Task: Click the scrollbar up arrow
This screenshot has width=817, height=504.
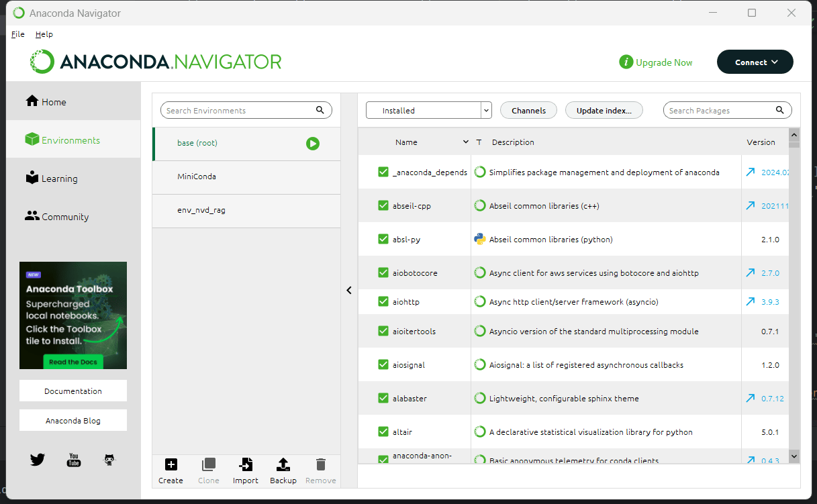Action: [794, 134]
